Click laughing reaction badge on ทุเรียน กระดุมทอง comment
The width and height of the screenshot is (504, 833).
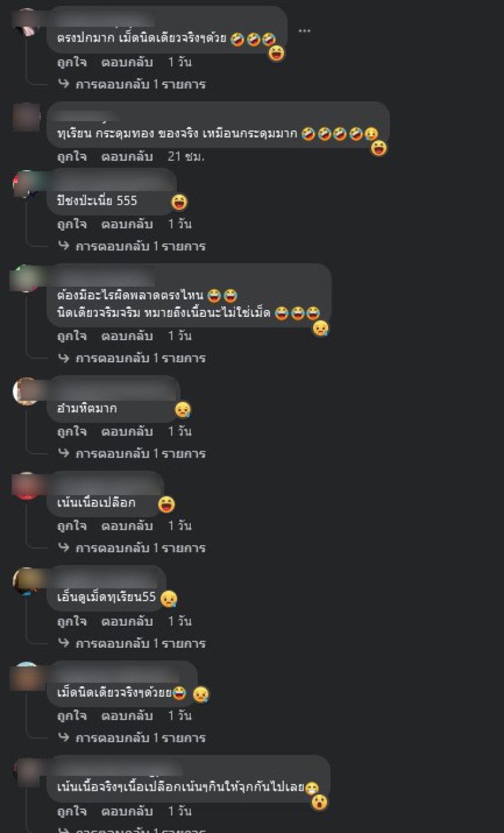[x=378, y=148]
